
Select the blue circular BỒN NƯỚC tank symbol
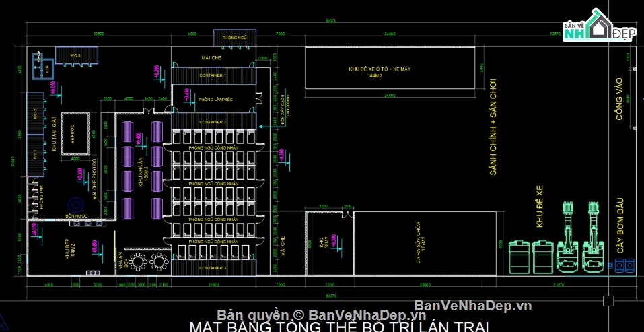click(75, 204)
